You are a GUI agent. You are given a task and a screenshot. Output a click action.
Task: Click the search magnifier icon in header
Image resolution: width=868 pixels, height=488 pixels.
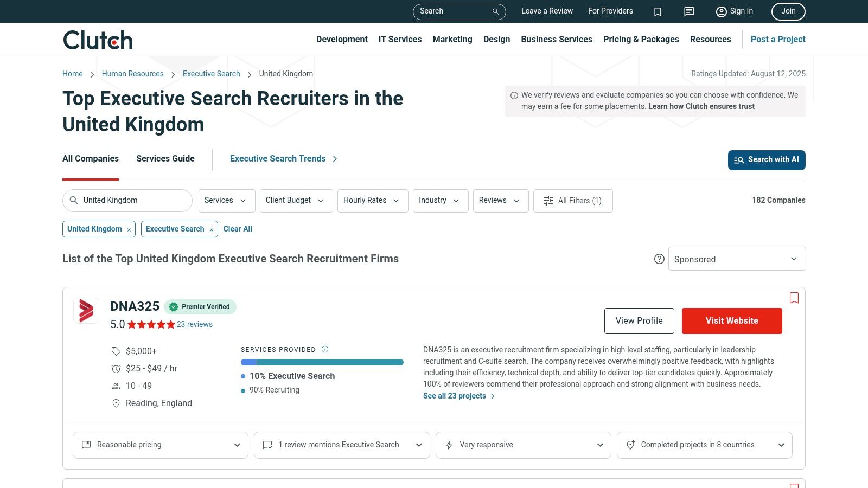495,11
